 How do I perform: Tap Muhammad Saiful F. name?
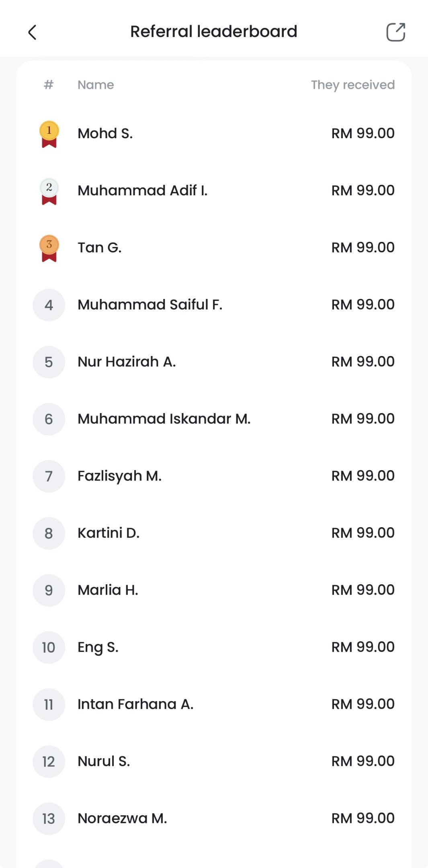point(150,305)
